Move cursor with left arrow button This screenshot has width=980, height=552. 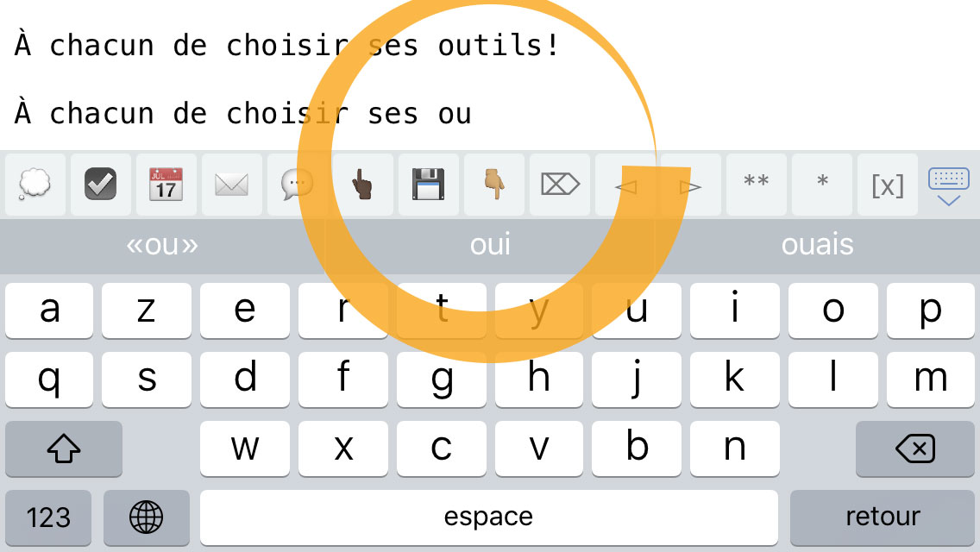pyautogui.click(x=625, y=186)
